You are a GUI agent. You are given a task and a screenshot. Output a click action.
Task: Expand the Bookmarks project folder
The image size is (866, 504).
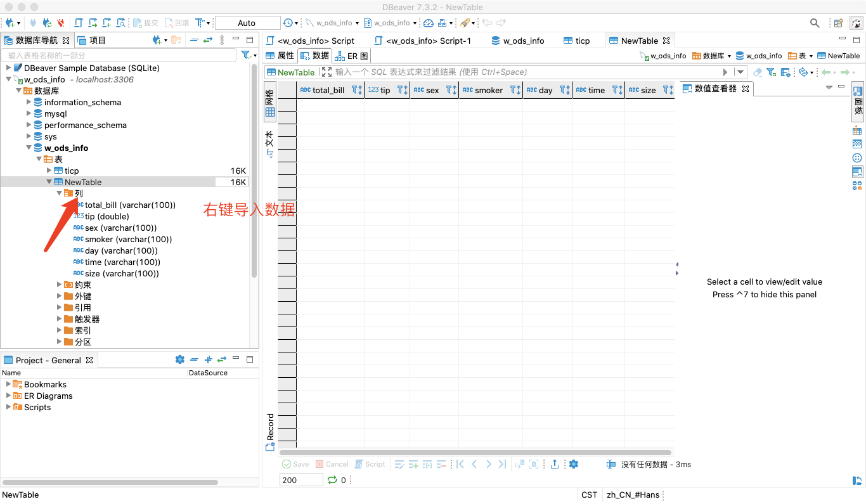[9, 384]
